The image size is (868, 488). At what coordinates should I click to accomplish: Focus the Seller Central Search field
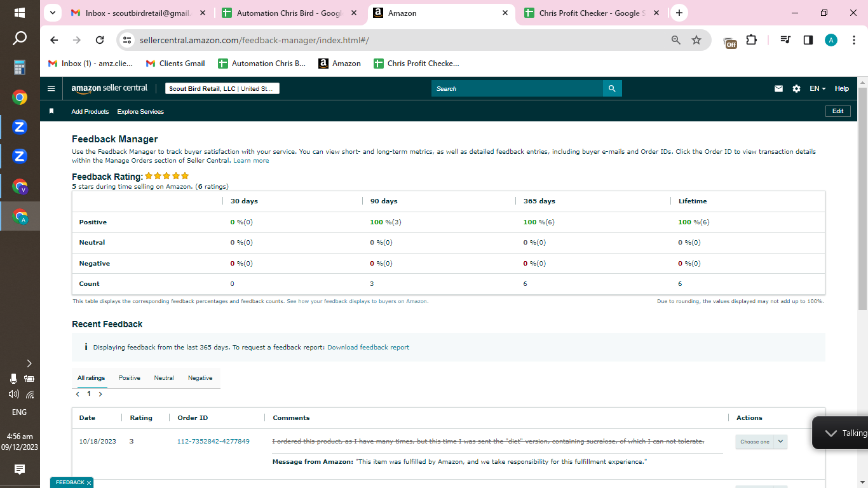(x=517, y=88)
